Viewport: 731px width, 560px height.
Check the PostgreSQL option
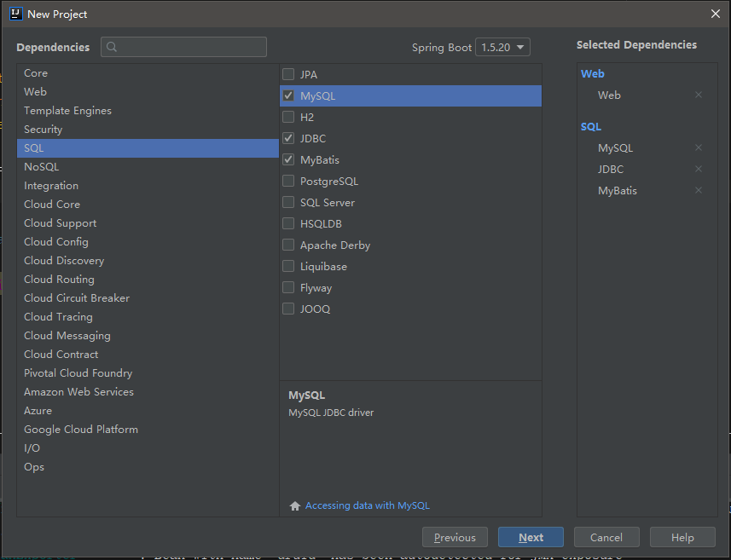pos(288,181)
